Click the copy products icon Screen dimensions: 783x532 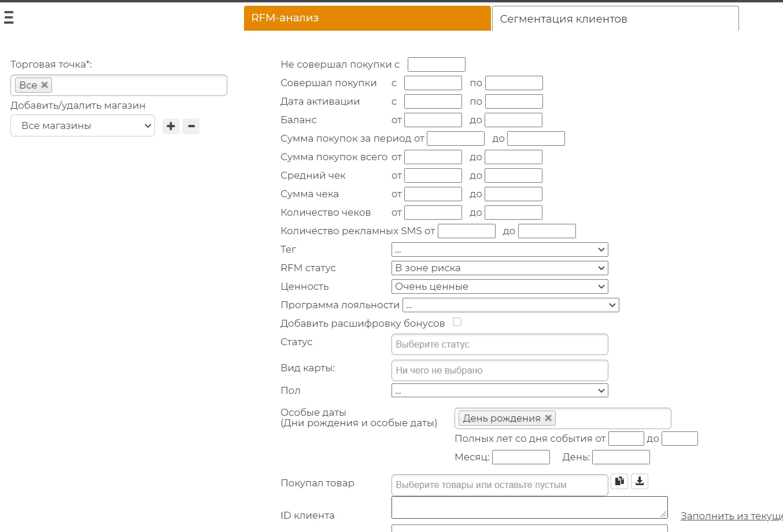[x=619, y=481]
